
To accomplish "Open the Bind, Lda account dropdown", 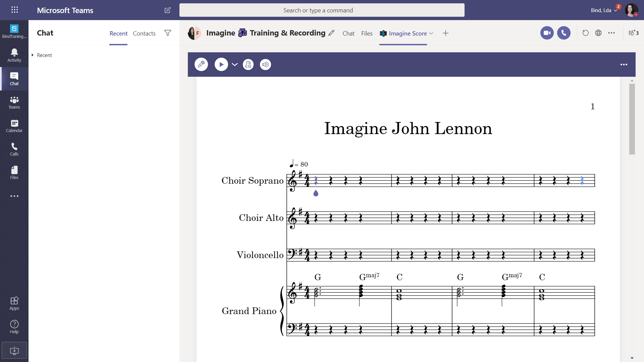I will (604, 10).
